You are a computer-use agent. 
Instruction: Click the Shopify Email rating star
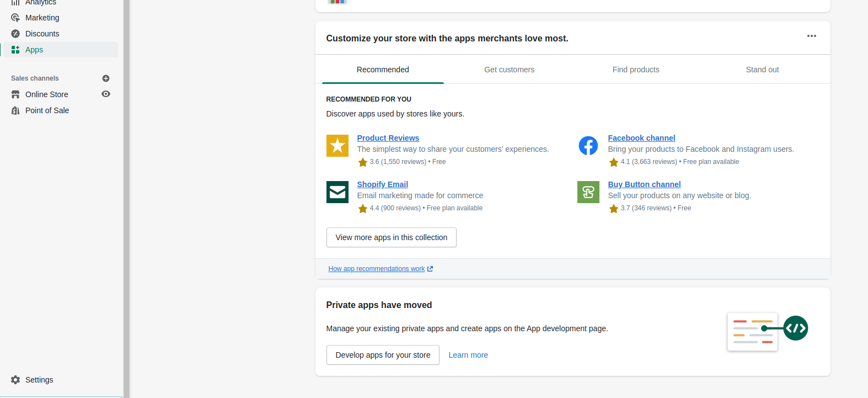click(362, 209)
